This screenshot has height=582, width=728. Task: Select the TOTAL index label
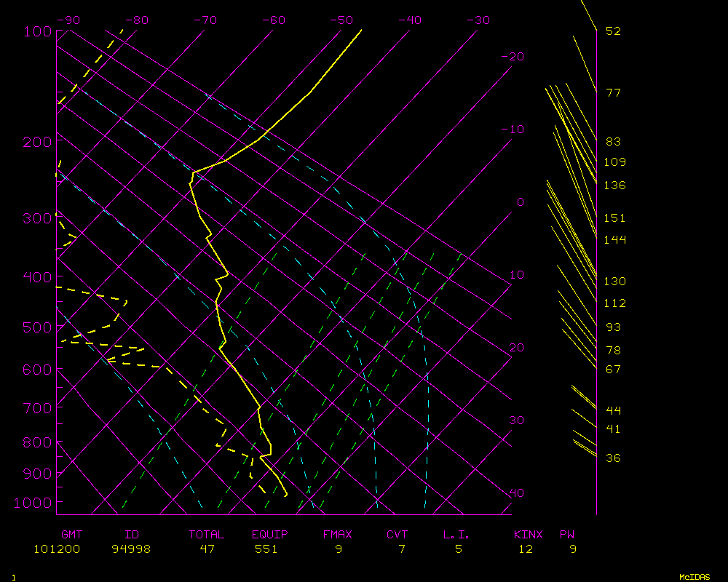point(207,535)
